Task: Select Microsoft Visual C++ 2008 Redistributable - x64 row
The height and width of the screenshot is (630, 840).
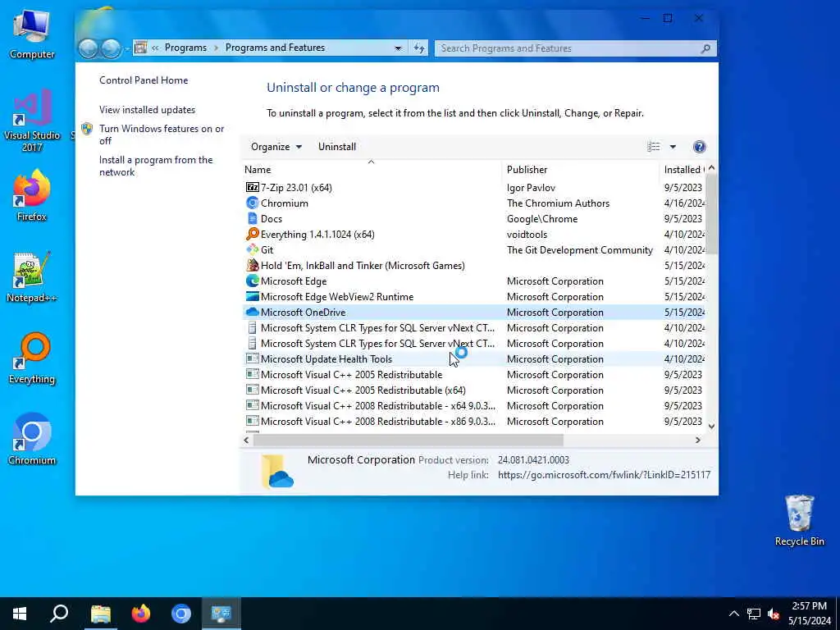Action: click(474, 405)
